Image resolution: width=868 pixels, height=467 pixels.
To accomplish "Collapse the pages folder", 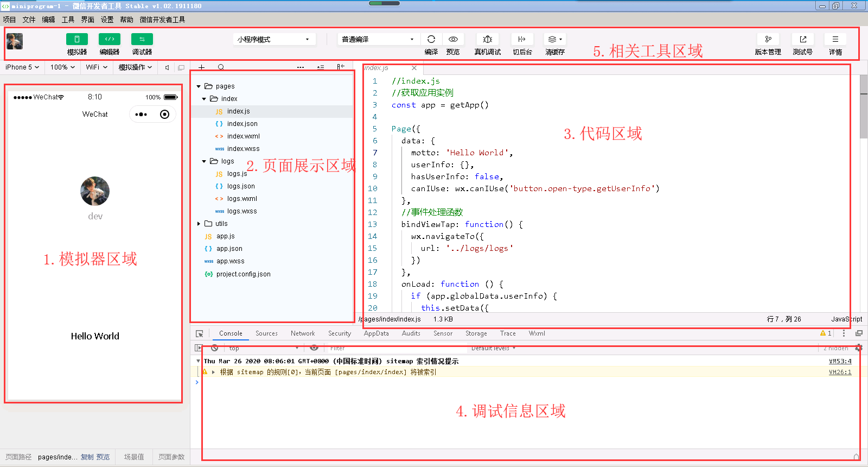I will [x=199, y=86].
